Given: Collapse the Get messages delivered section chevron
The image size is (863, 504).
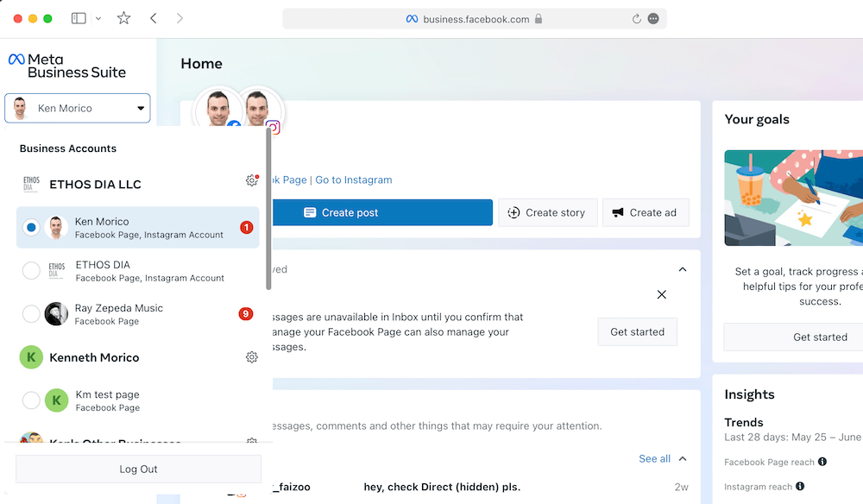Looking at the screenshot, I should click(683, 268).
